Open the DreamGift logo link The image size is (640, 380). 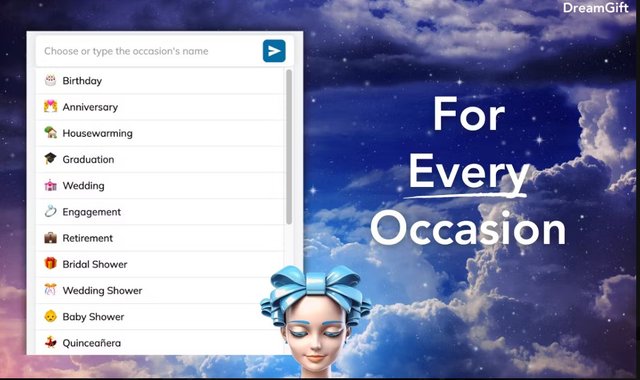[x=595, y=7]
